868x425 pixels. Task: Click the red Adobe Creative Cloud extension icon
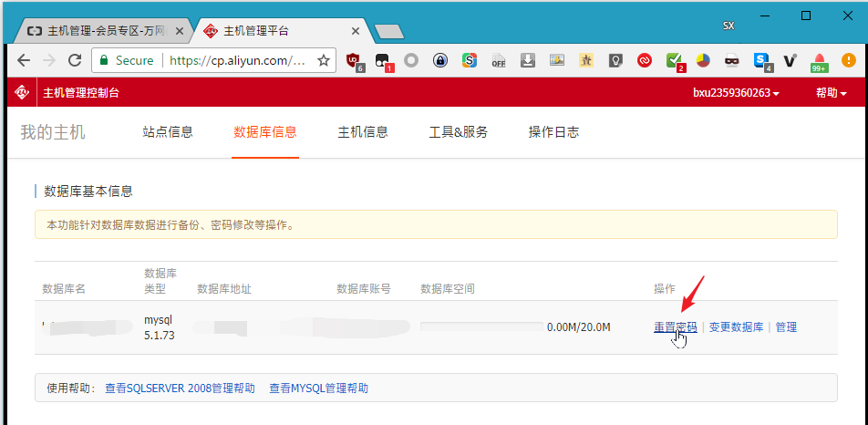644,61
